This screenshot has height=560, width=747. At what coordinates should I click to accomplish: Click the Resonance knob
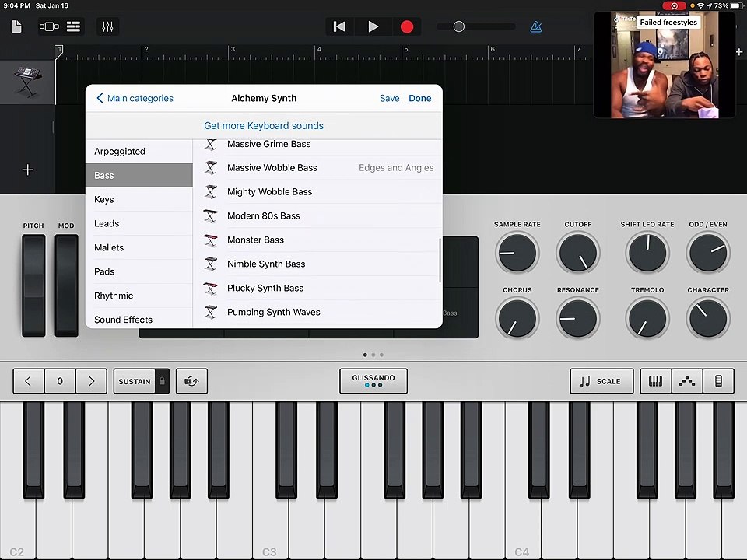578,318
